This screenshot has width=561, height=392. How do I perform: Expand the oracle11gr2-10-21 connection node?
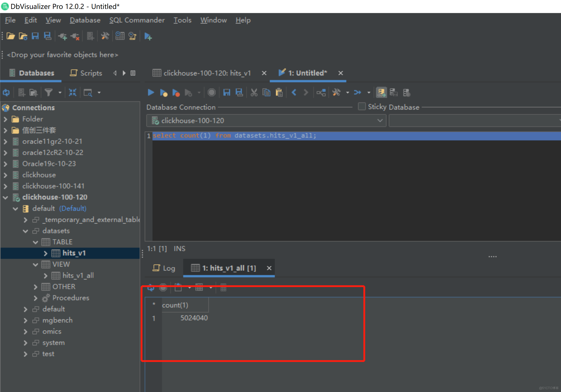point(6,141)
